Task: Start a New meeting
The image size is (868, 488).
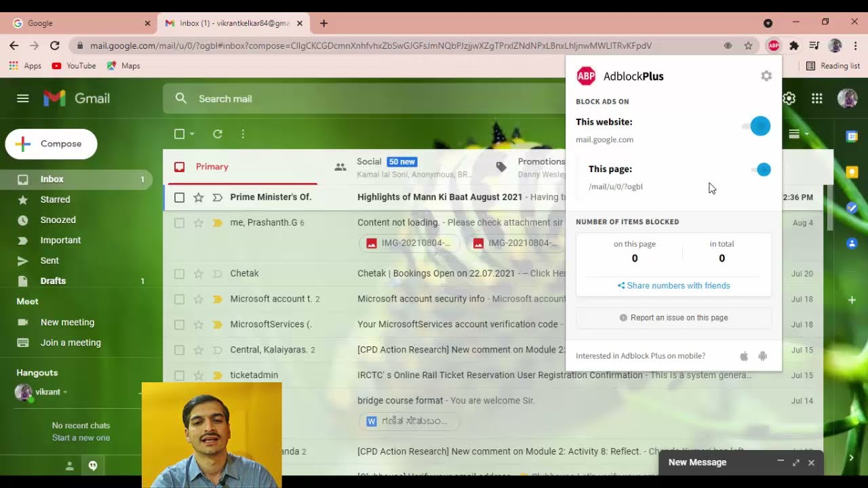Action: pyautogui.click(x=67, y=322)
